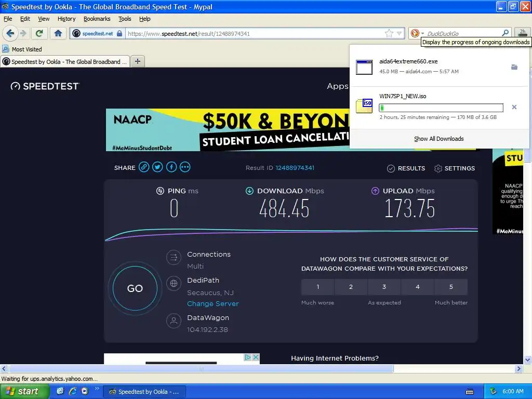
Task: Cancel the WIN7SP1_NEW.iso download
Action: 514,107
